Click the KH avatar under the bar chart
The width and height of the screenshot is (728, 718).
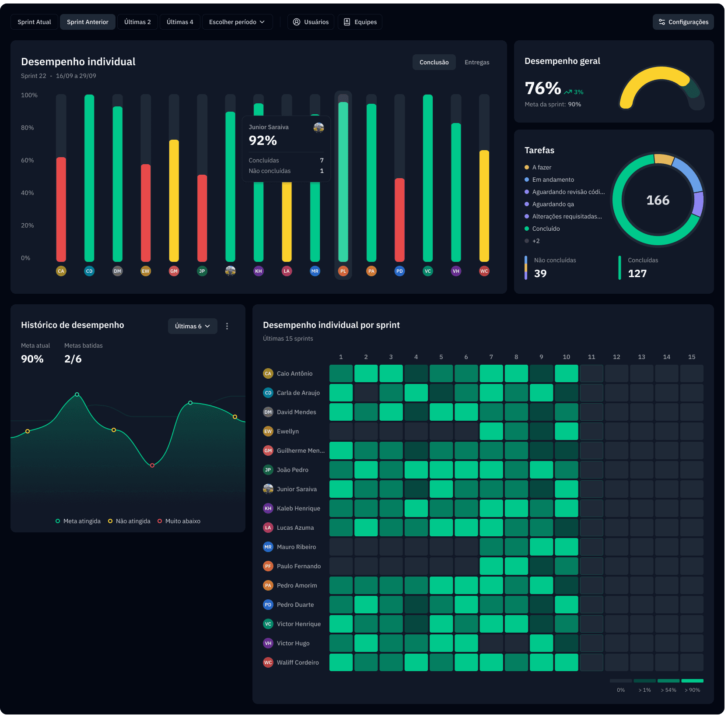(x=259, y=271)
